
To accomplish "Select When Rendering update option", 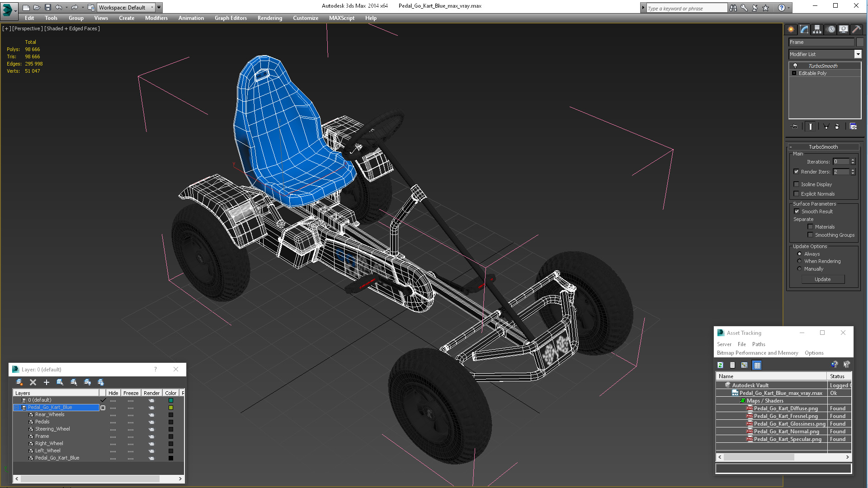I will (x=799, y=261).
